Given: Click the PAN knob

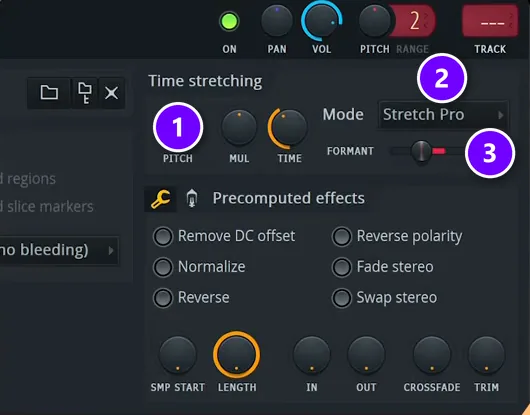Looking at the screenshot, I should click(x=277, y=21).
